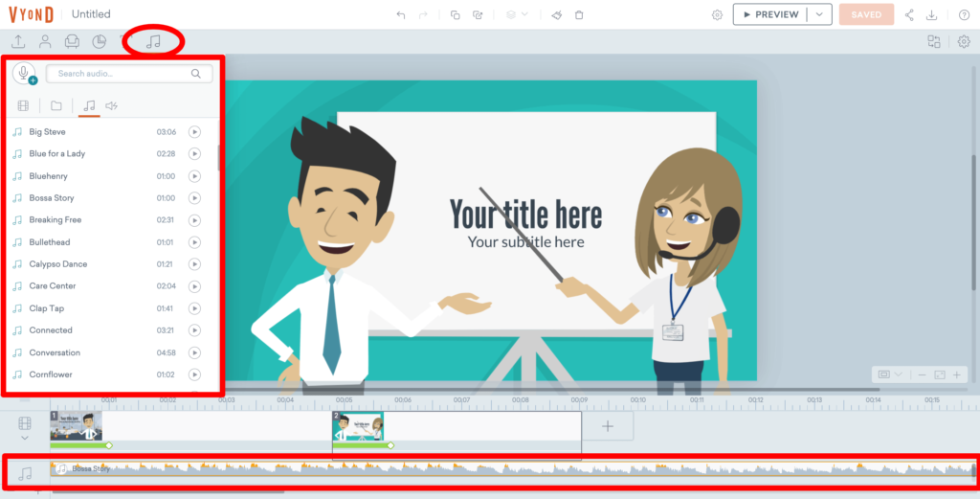Click the audio track music-note icon in timeline
The width and height of the screenshot is (980, 499).
point(25,473)
